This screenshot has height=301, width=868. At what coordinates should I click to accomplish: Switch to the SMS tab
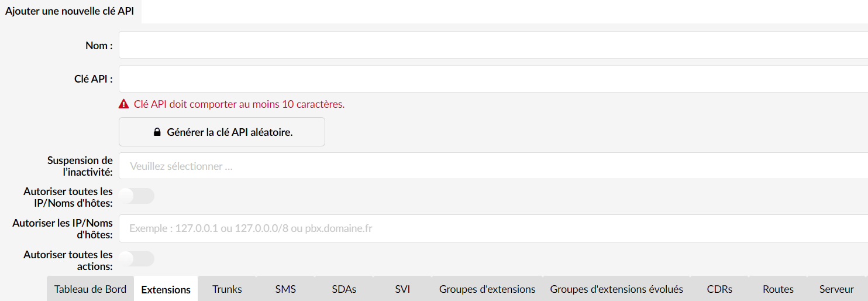(x=285, y=289)
